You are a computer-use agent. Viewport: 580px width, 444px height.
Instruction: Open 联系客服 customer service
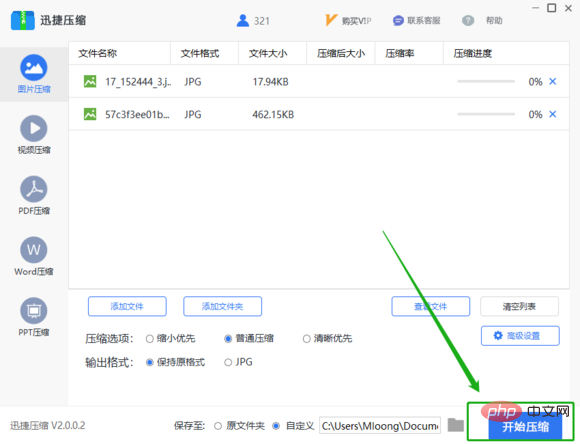point(417,21)
